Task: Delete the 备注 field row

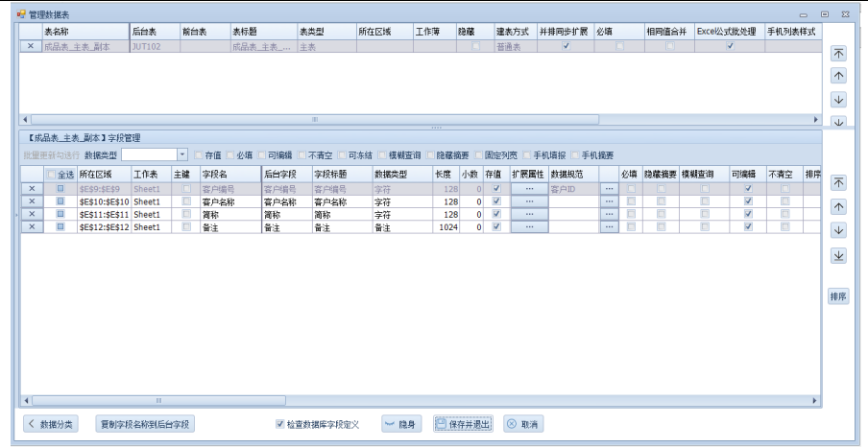Action: [x=32, y=227]
